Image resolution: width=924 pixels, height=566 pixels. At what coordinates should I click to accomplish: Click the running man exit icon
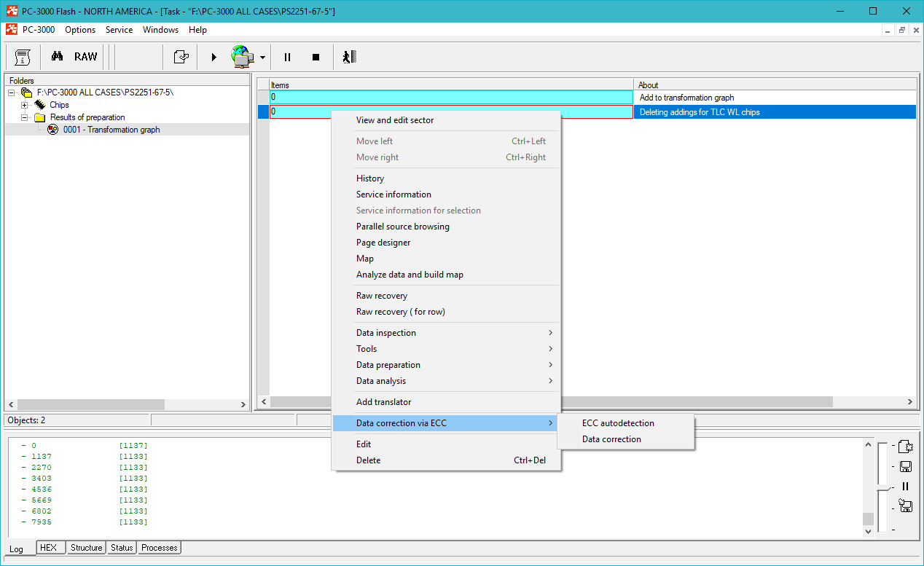pos(350,57)
